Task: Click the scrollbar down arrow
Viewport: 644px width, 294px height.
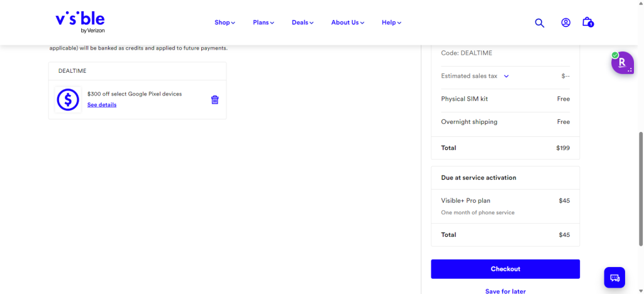Action: coord(641,291)
